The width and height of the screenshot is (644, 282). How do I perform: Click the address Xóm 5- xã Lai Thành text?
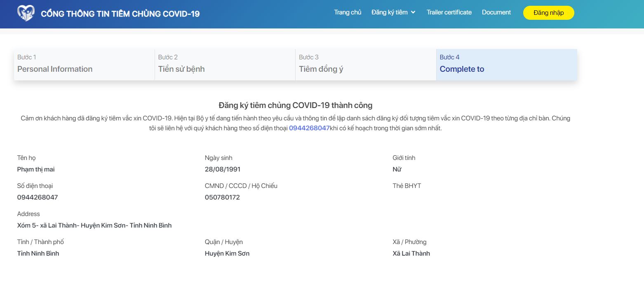click(94, 226)
